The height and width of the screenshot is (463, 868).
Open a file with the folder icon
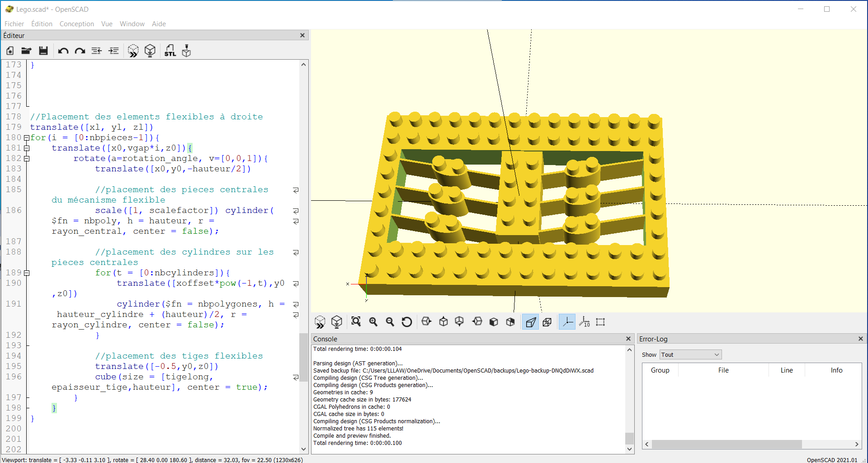pos(27,51)
